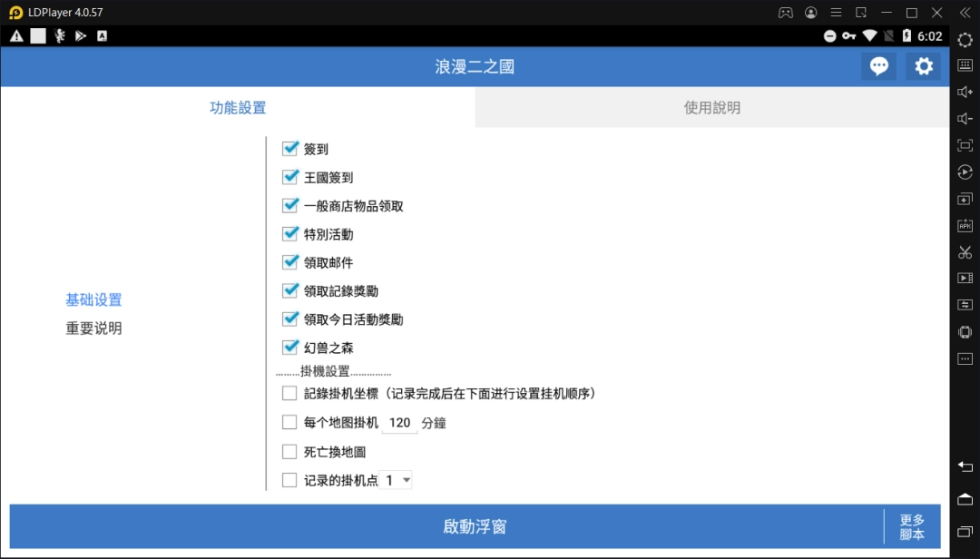
Task: Open the operation recorder play-circle icon
Action: [965, 172]
